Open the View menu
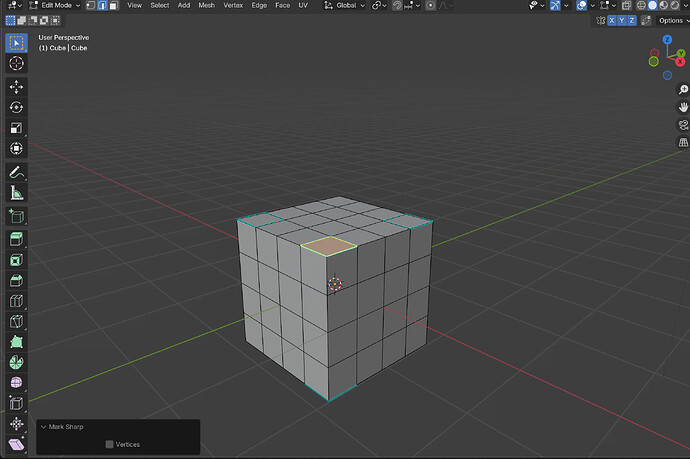Screen dimensions: 690x459 pos(135,5)
